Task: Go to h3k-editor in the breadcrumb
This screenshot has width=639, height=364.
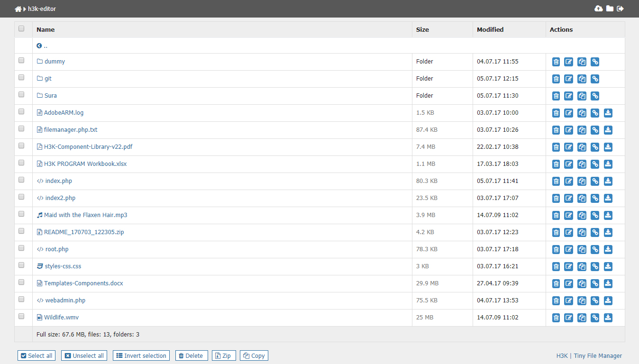Action: [42, 9]
